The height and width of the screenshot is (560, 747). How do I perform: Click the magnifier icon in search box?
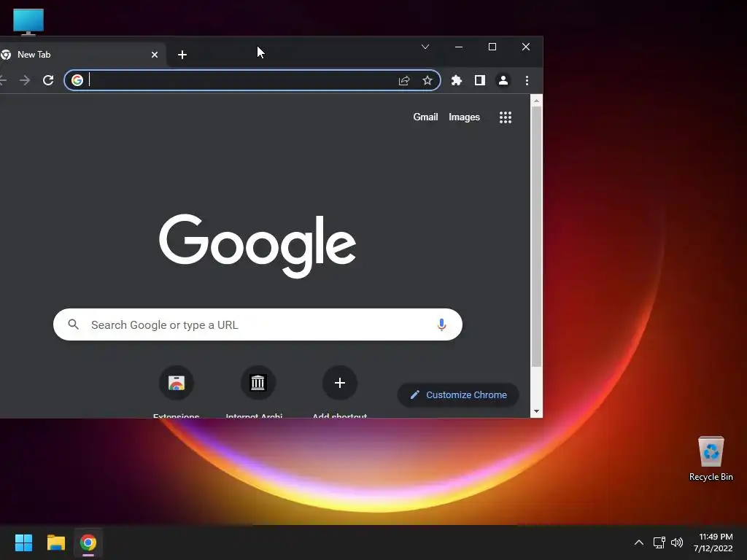click(74, 324)
